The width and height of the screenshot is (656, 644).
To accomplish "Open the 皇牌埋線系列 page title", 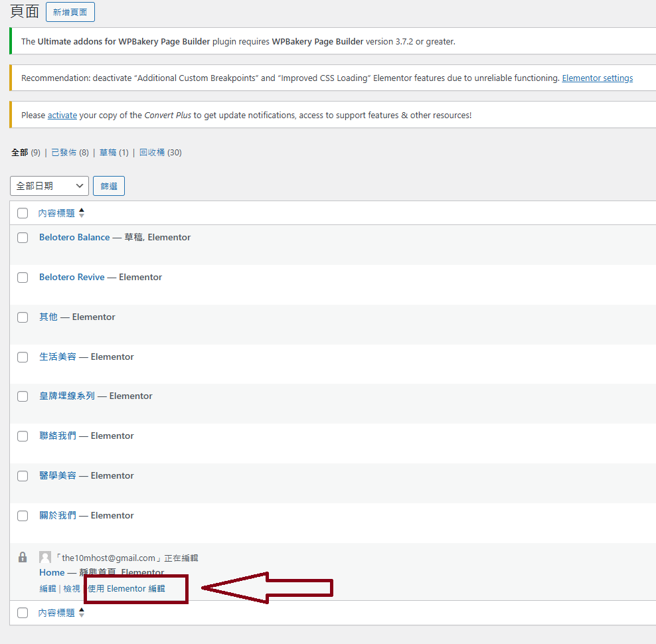I will (67, 396).
